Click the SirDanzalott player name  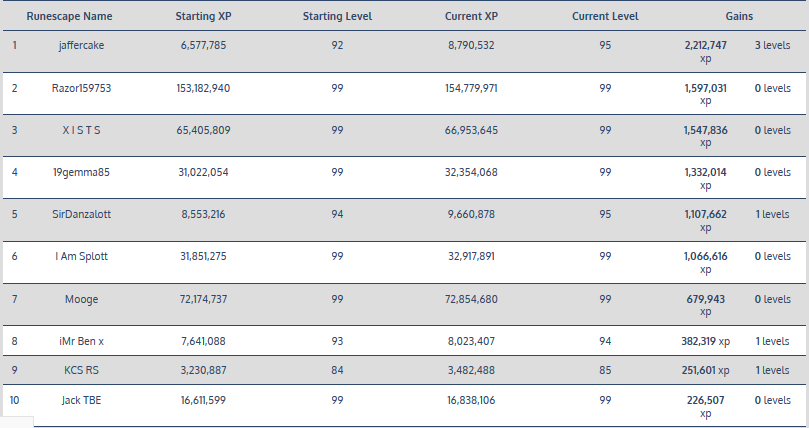click(x=81, y=214)
